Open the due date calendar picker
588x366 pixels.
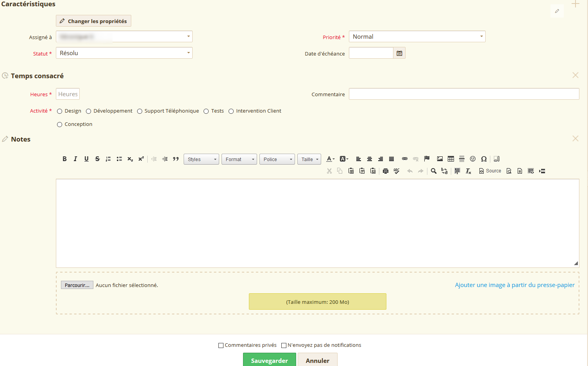[x=399, y=52]
